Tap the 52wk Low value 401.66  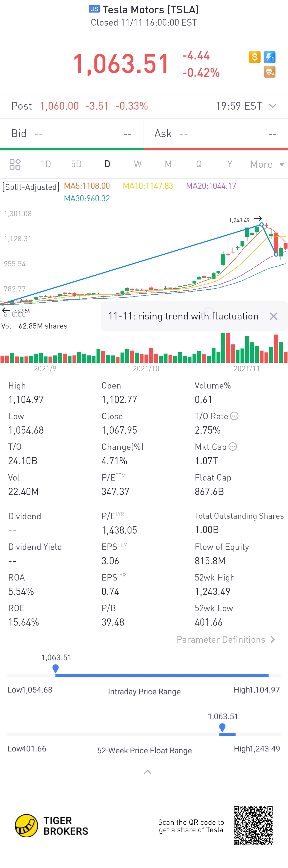(209, 622)
